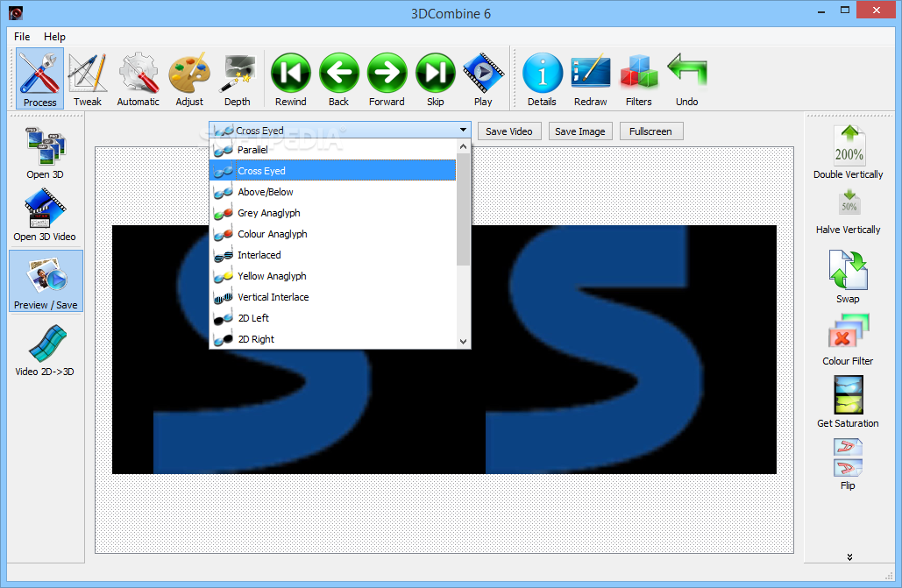Choose Grey Anaglyph mode
The height and width of the screenshot is (588, 902).
[333, 213]
